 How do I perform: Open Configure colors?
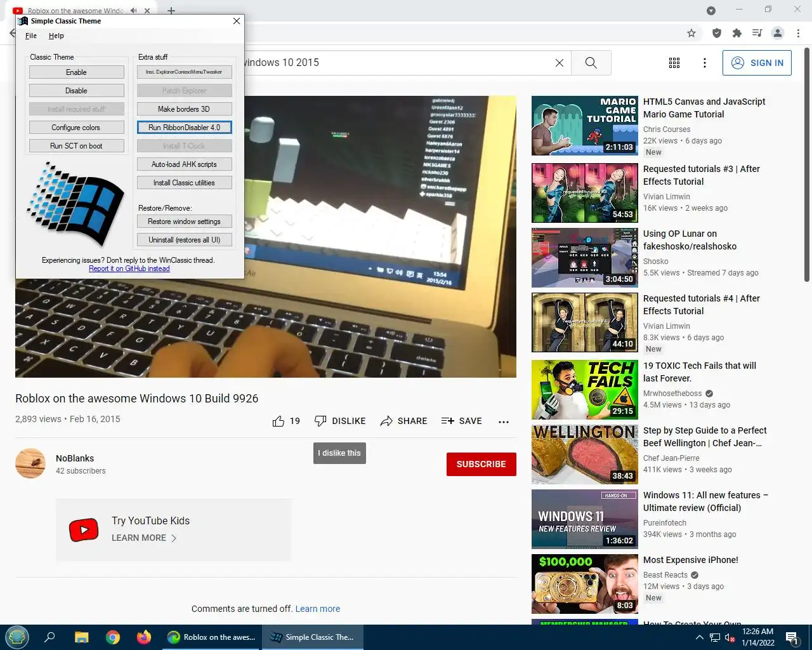click(76, 128)
